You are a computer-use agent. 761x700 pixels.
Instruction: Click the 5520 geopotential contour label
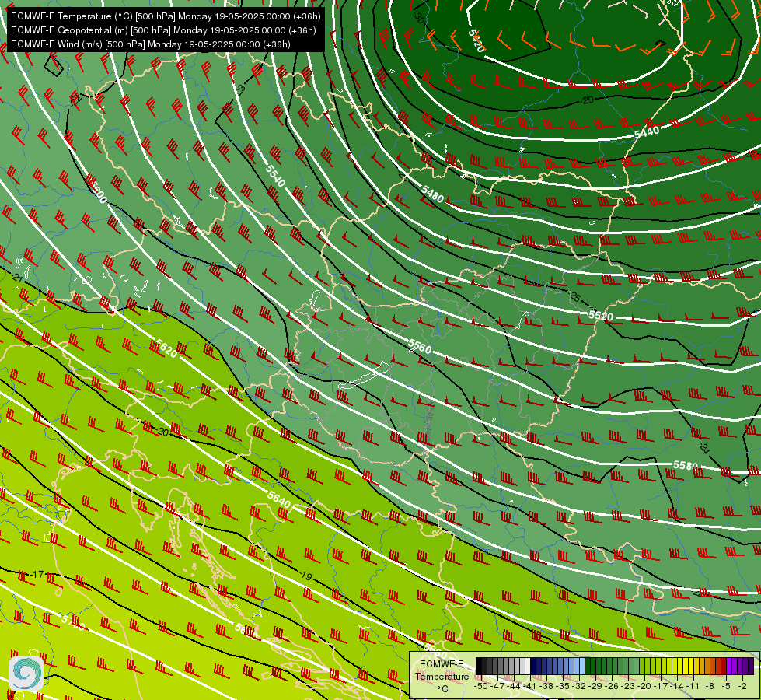point(601,316)
